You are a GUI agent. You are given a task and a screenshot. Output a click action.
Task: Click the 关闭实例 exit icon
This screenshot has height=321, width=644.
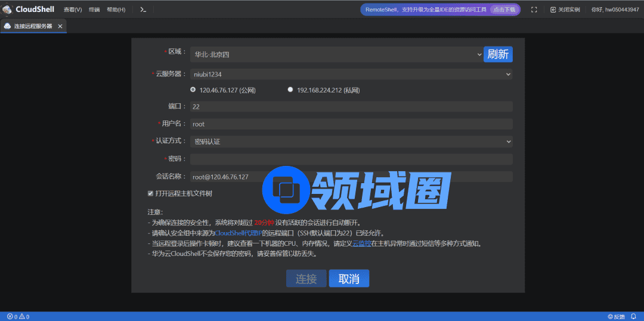point(553,10)
